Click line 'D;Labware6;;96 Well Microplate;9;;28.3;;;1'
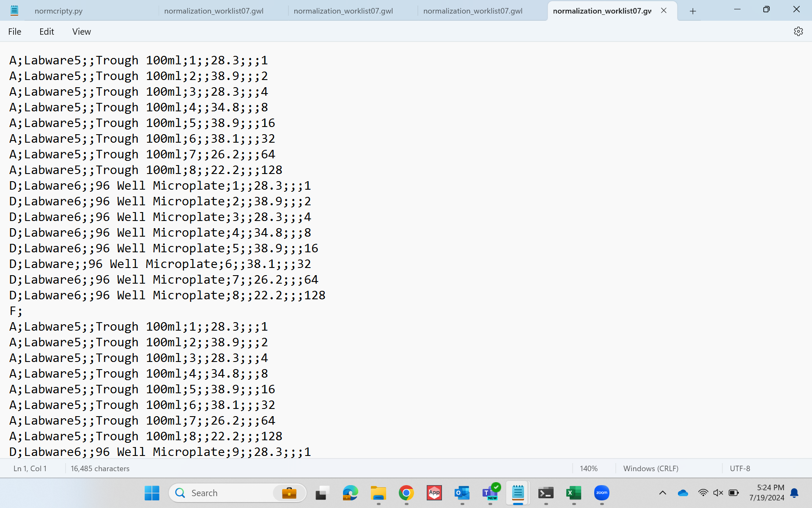The height and width of the screenshot is (508, 812). (160, 452)
